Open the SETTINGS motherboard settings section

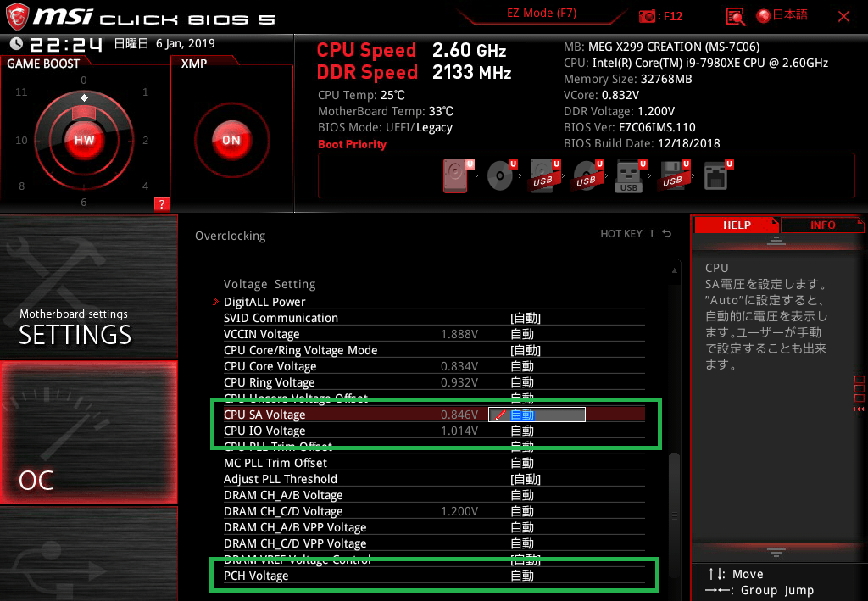point(88,287)
